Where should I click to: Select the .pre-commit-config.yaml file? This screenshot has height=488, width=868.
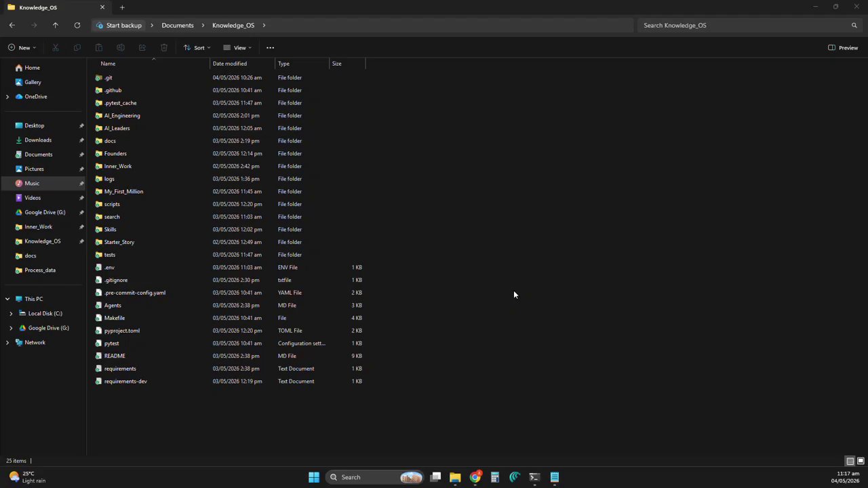pyautogui.click(x=135, y=293)
